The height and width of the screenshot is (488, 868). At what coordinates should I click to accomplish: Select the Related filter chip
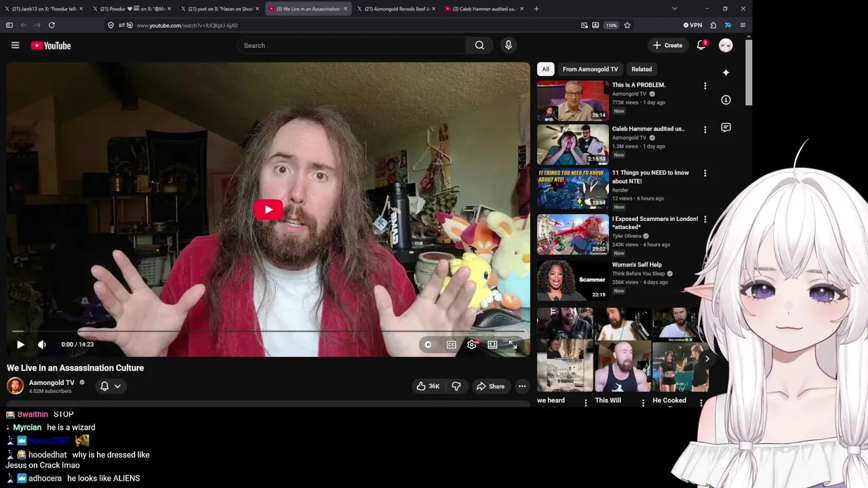tap(642, 69)
